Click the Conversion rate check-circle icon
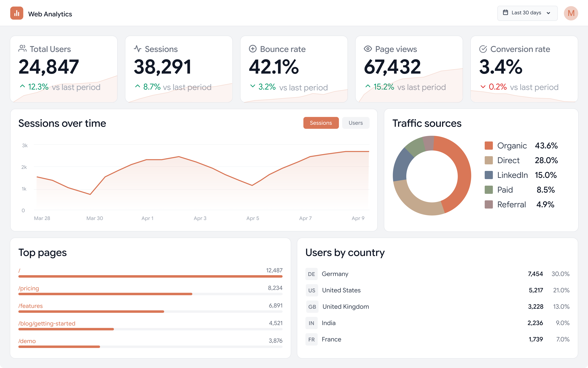This screenshot has height=368, width=588. (483, 49)
